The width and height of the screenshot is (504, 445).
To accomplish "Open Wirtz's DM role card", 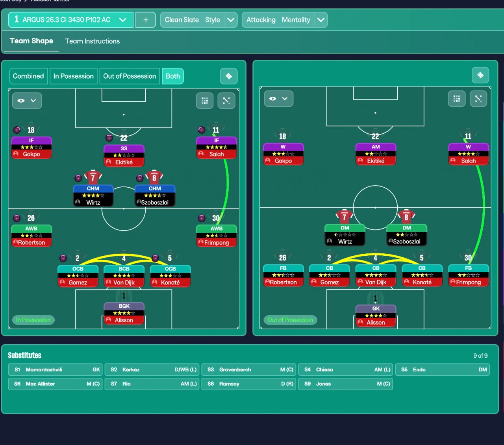I will 345,235.
